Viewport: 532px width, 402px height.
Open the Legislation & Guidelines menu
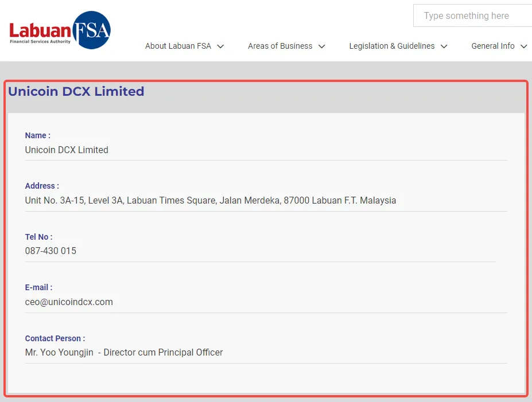[392, 46]
